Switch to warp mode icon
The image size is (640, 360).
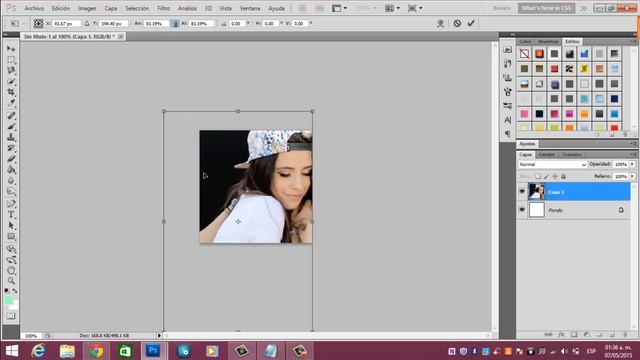(x=441, y=23)
